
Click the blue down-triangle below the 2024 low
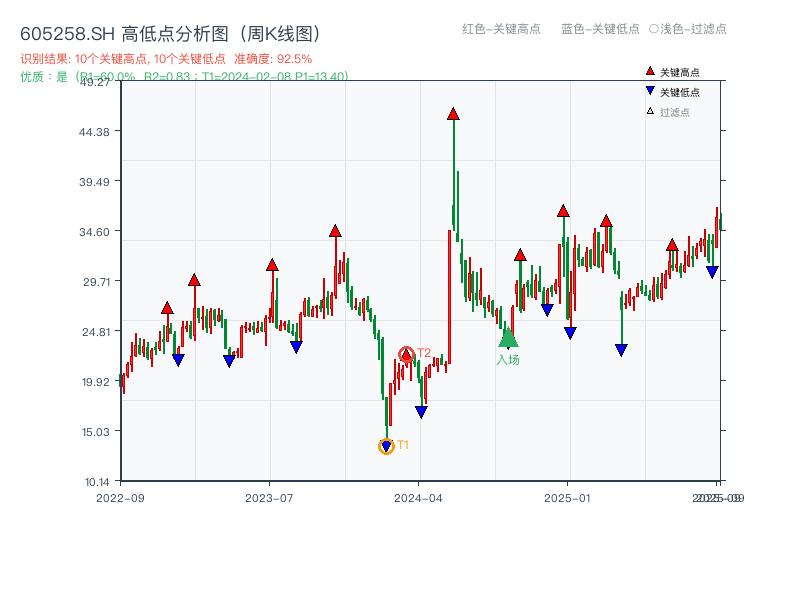(421, 411)
